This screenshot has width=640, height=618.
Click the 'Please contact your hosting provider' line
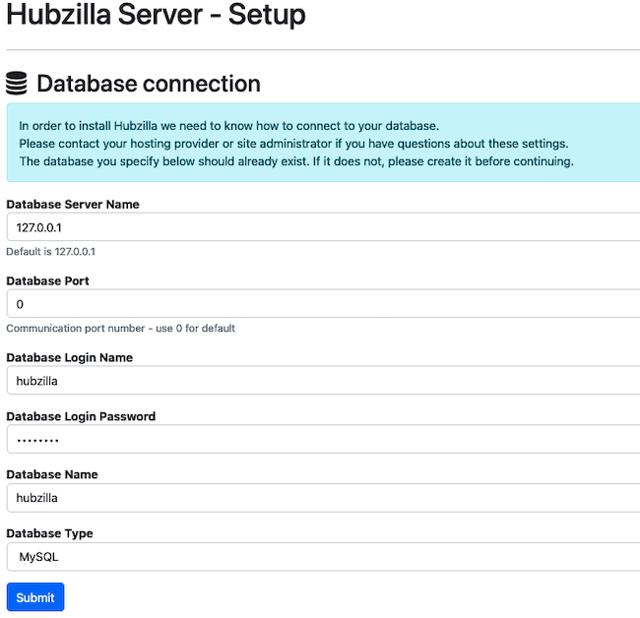[293, 143]
